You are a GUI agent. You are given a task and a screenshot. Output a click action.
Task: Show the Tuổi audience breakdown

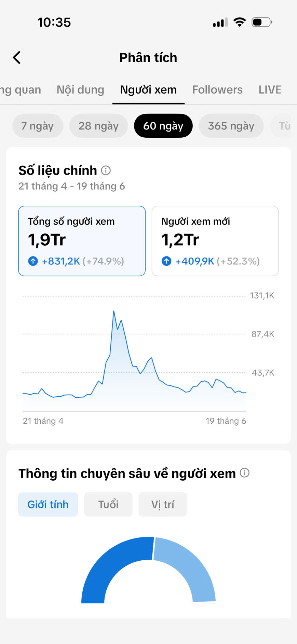coord(108,504)
